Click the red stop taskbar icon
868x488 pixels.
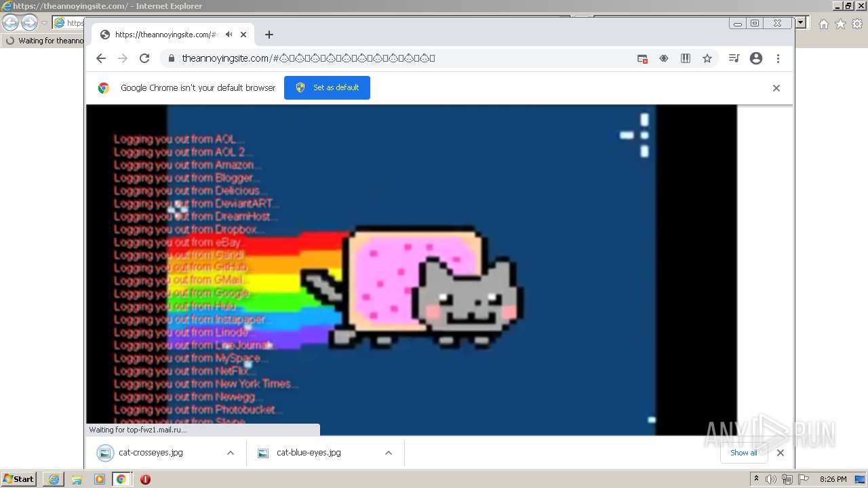tap(145, 479)
